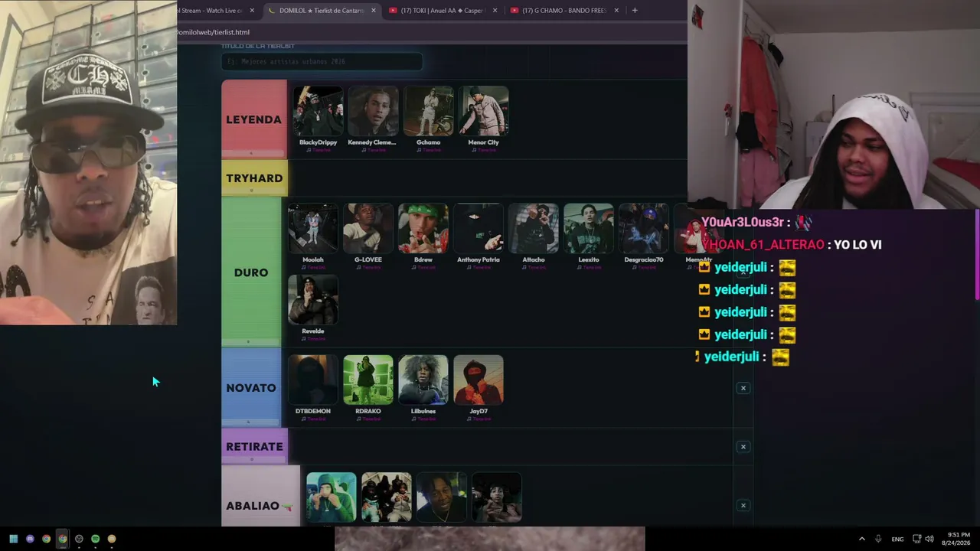Select the Menor City artist thumbnail
The width and height of the screenshot is (980, 551).
(483, 111)
